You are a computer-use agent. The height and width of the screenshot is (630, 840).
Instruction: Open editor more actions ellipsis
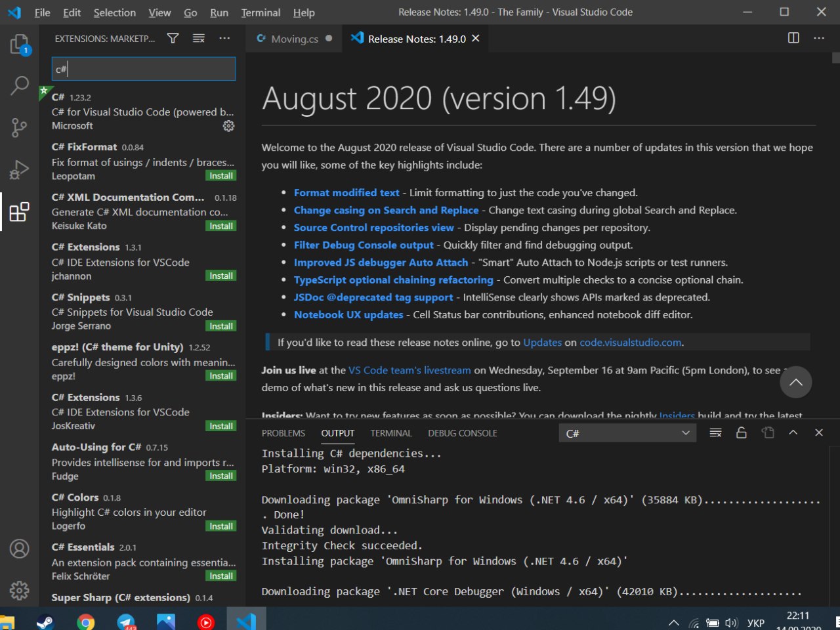tap(819, 38)
